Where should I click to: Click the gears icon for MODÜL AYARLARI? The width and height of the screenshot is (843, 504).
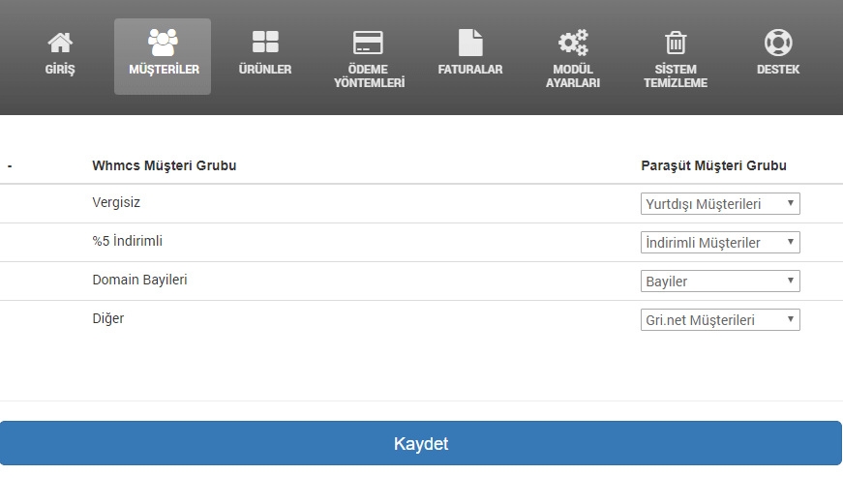tap(573, 43)
